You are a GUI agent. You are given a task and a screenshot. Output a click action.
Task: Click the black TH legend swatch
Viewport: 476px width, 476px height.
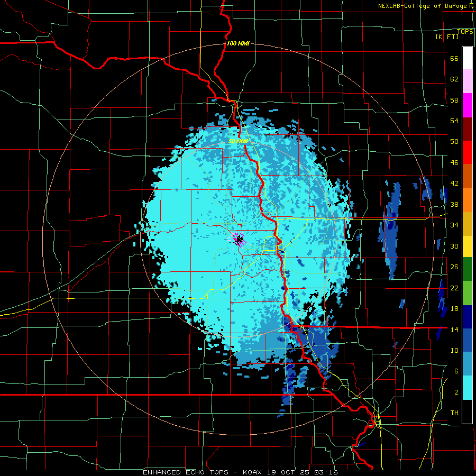coord(467,411)
